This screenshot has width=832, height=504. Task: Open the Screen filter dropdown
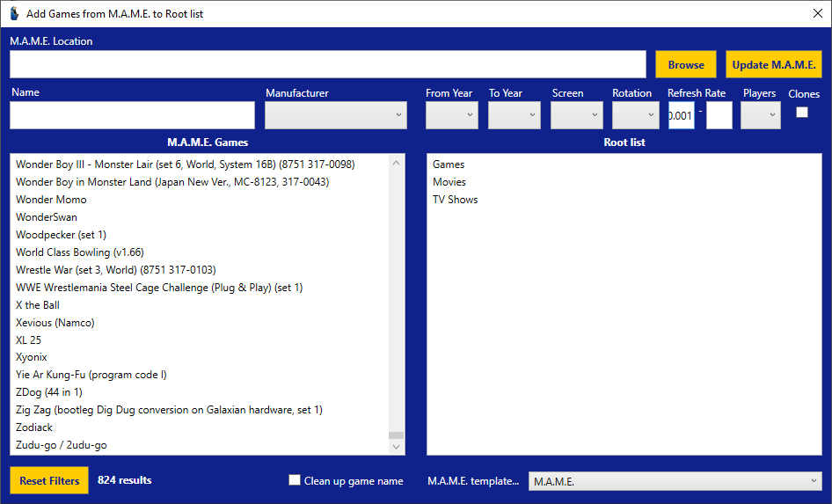(x=576, y=115)
